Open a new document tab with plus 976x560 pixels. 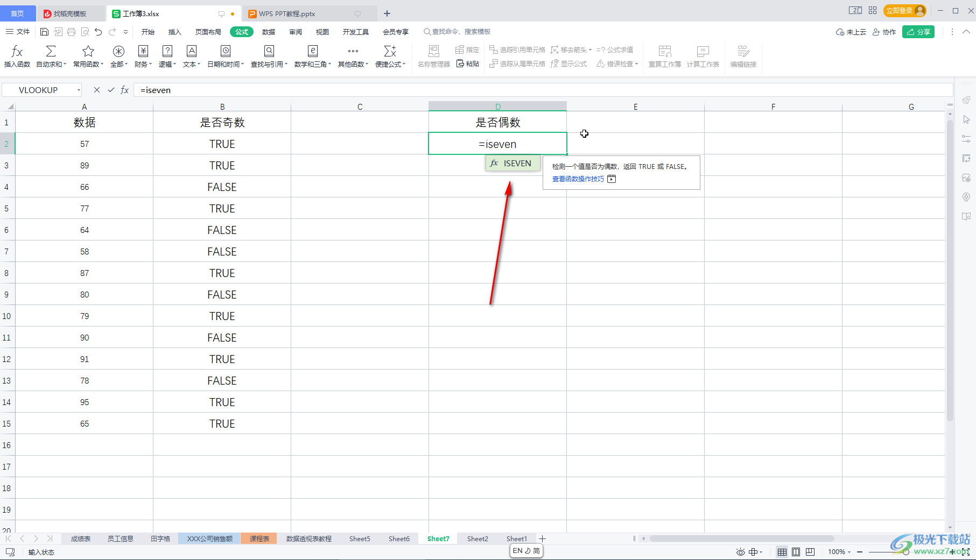(387, 13)
